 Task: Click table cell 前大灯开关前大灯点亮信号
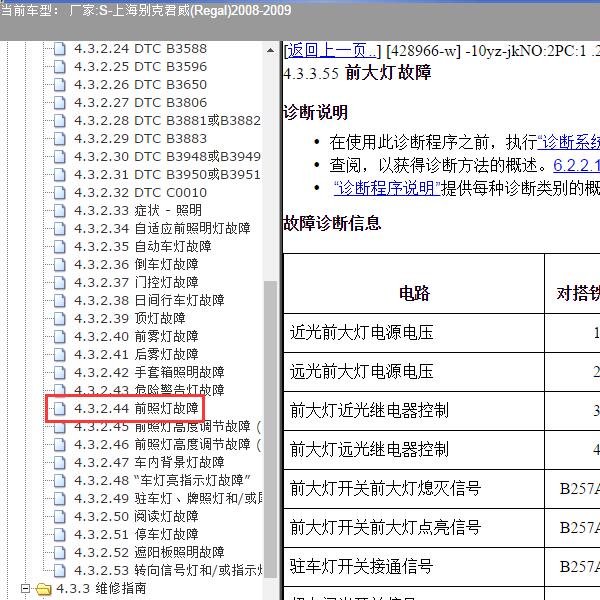(414, 528)
